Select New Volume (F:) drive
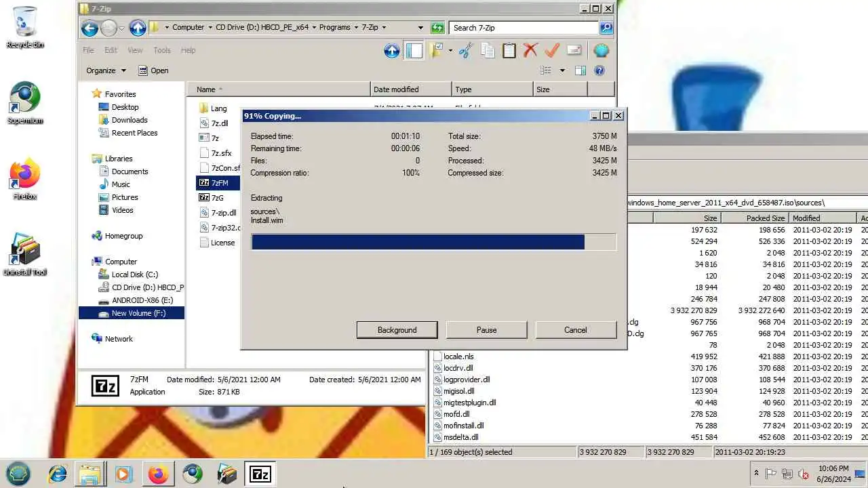The height and width of the screenshot is (488, 868). coord(132,313)
